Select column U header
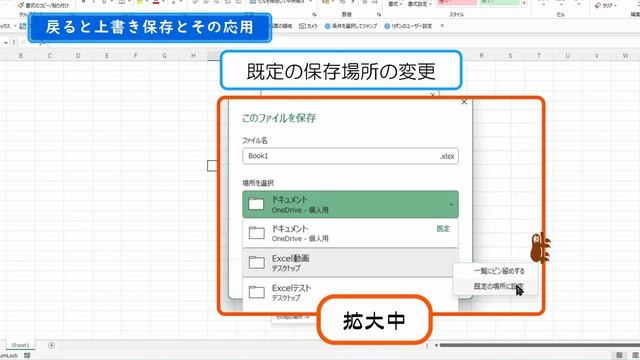This screenshot has height=360, width=640. coord(567,56)
